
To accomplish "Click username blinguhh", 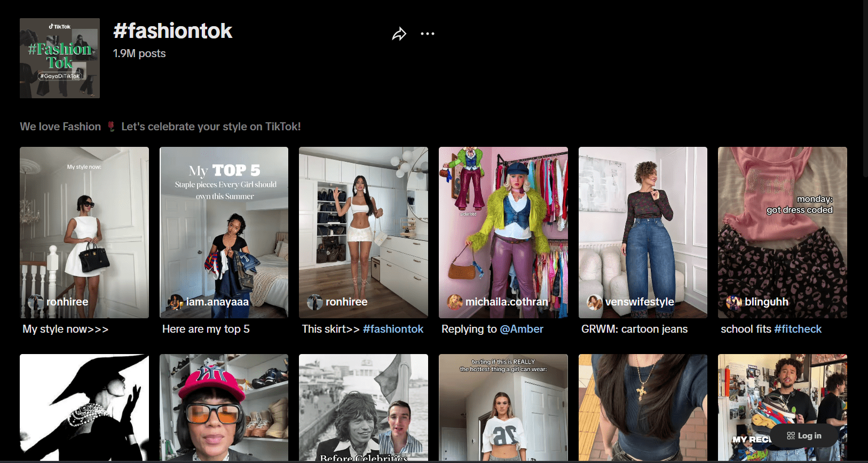I will 766,302.
